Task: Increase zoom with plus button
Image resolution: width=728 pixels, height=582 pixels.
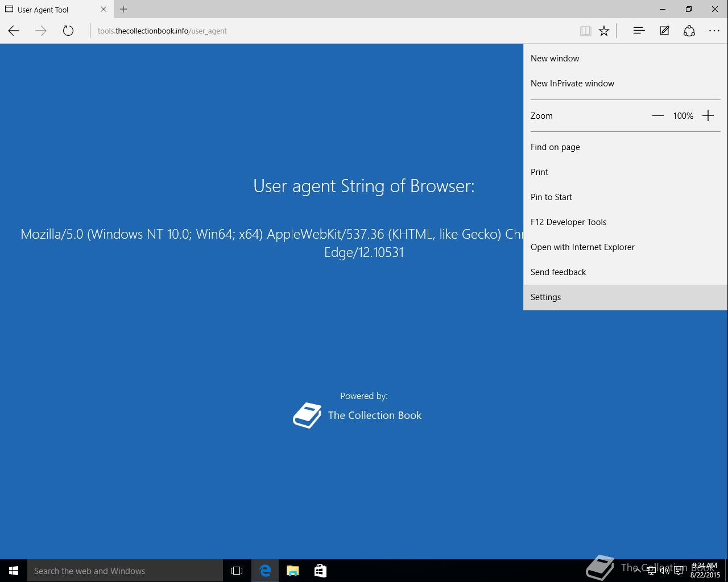Action: coord(708,115)
